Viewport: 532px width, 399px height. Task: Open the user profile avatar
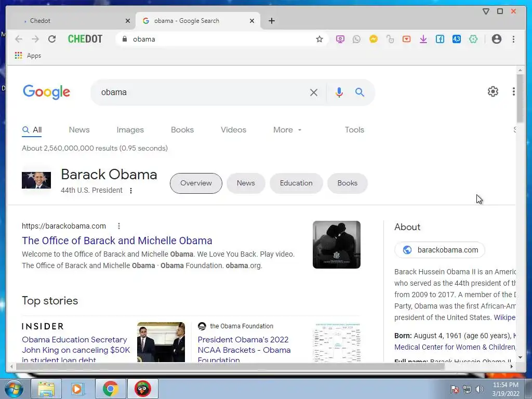496,39
